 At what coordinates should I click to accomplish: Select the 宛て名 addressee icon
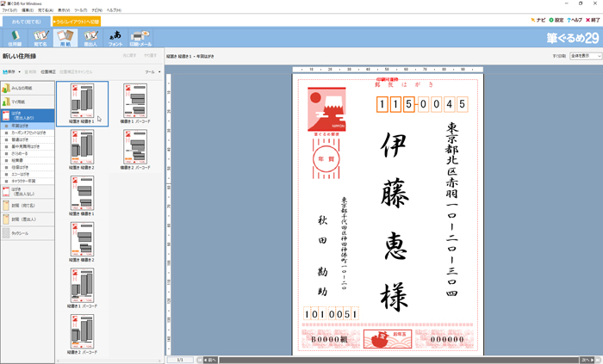point(40,37)
